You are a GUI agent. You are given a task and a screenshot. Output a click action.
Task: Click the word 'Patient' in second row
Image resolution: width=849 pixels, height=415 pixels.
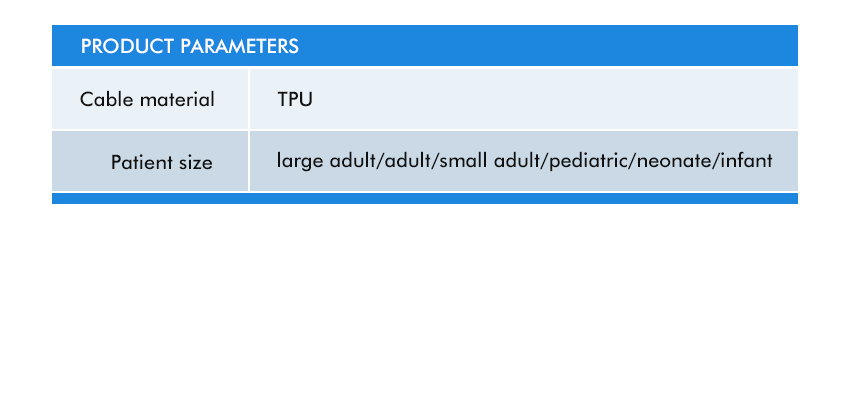pyautogui.click(x=140, y=162)
